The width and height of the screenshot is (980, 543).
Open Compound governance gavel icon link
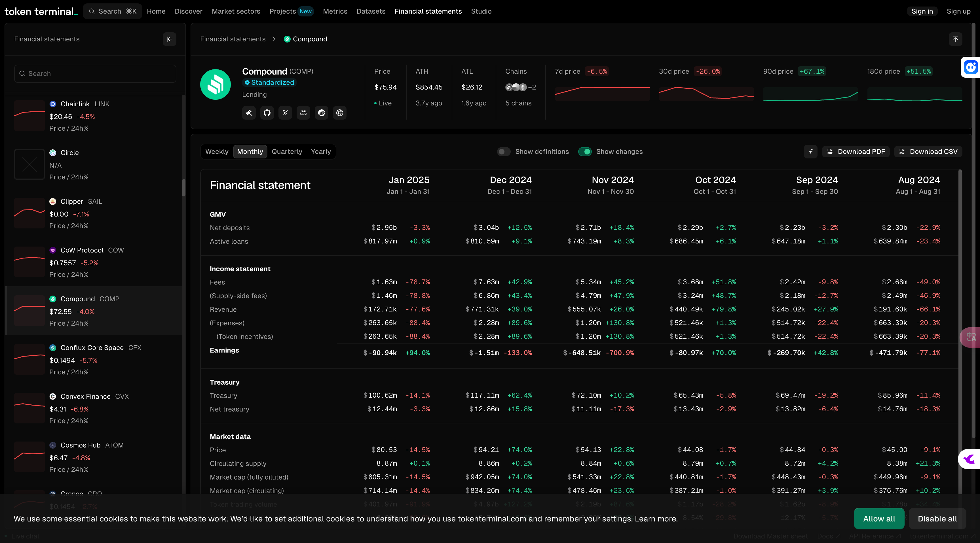coord(249,113)
